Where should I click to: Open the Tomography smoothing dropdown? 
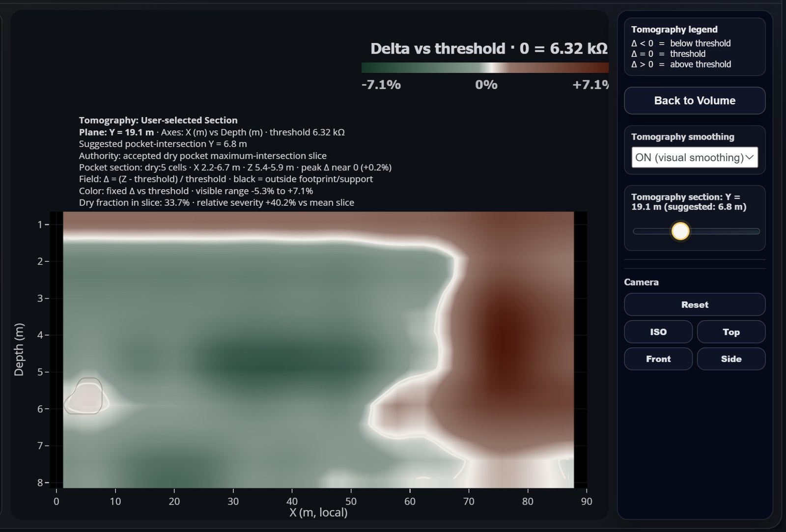tap(695, 158)
